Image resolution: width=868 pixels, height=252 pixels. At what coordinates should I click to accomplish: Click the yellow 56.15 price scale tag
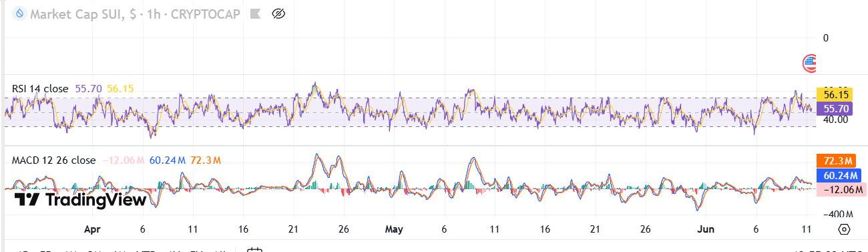(x=835, y=95)
